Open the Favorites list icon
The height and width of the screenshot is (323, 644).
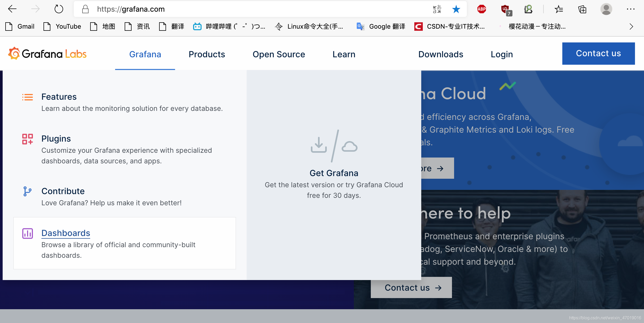559,9
